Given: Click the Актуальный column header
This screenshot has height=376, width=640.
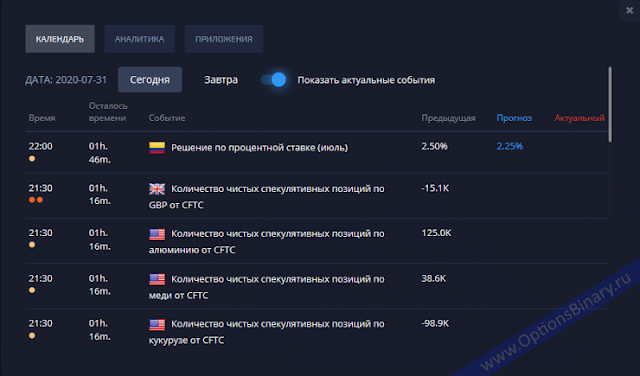Looking at the screenshot, I should [x=580, y=118].
